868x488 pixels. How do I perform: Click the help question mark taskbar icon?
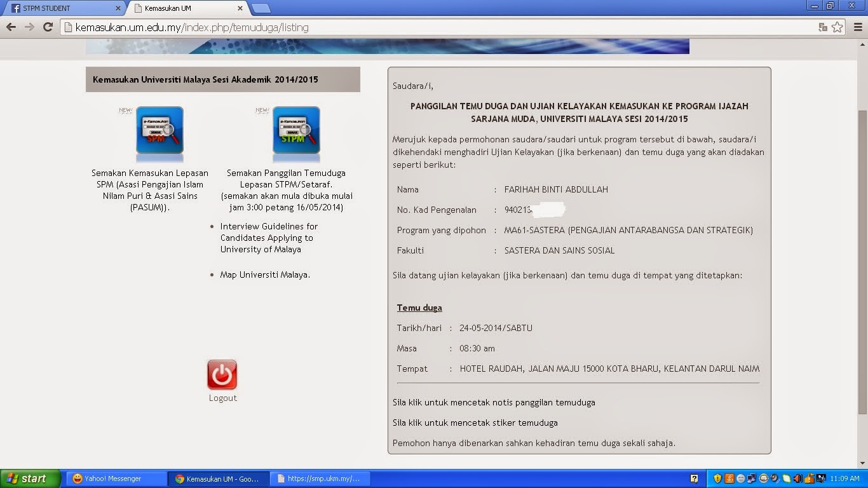[x=695, y=478]
